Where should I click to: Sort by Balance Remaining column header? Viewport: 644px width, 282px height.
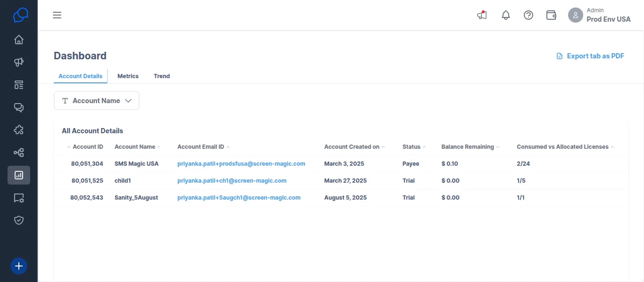click(x=471, y=147)
